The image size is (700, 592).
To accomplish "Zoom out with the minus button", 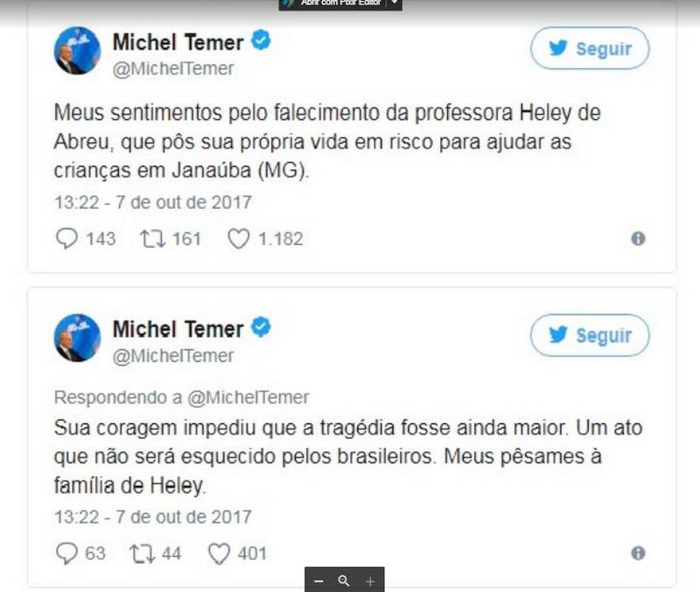I will click(318, 581).
